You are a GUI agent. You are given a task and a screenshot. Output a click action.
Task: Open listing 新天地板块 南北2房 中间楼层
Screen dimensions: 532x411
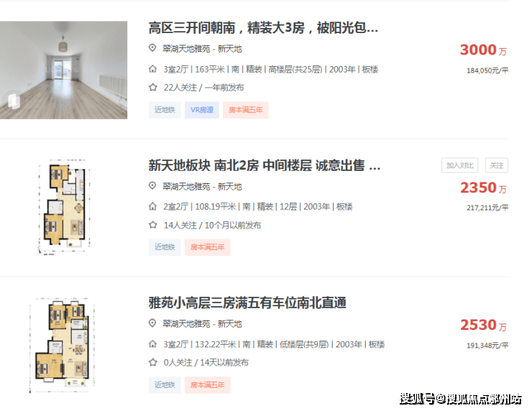click(x=265, y=165)
